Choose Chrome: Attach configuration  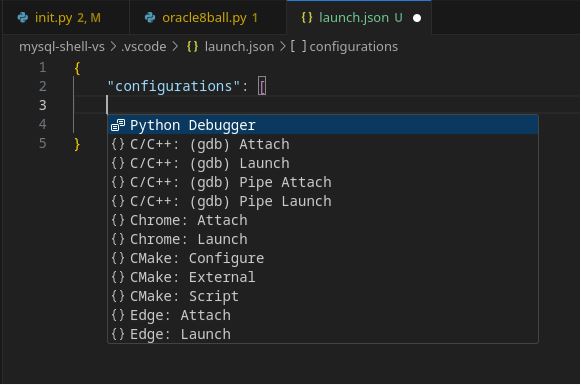pyautogui.click(x=323, y=220)
